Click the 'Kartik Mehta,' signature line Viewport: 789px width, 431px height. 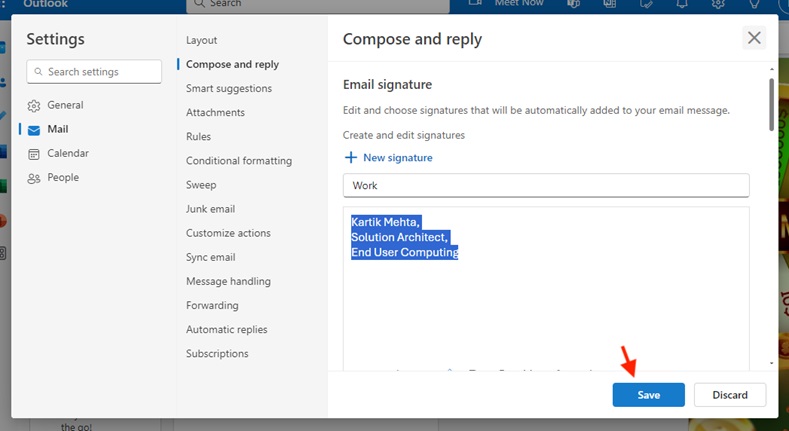pyautogui.click(x=385, y=222)
